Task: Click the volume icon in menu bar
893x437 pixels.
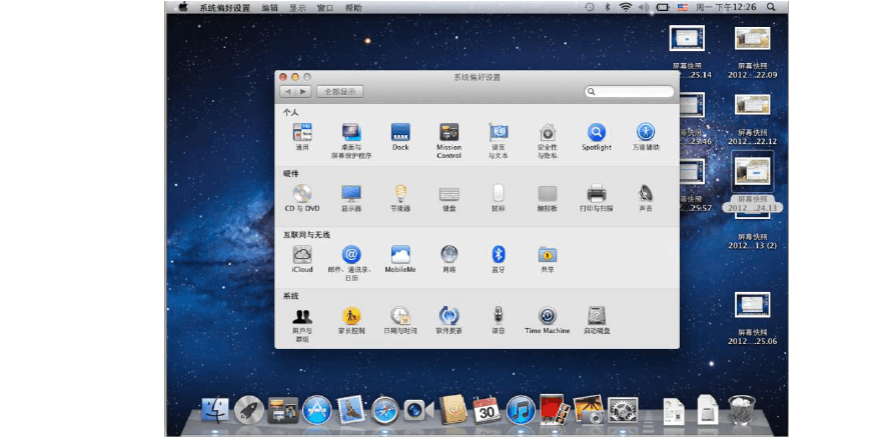Action: point(644,7)
